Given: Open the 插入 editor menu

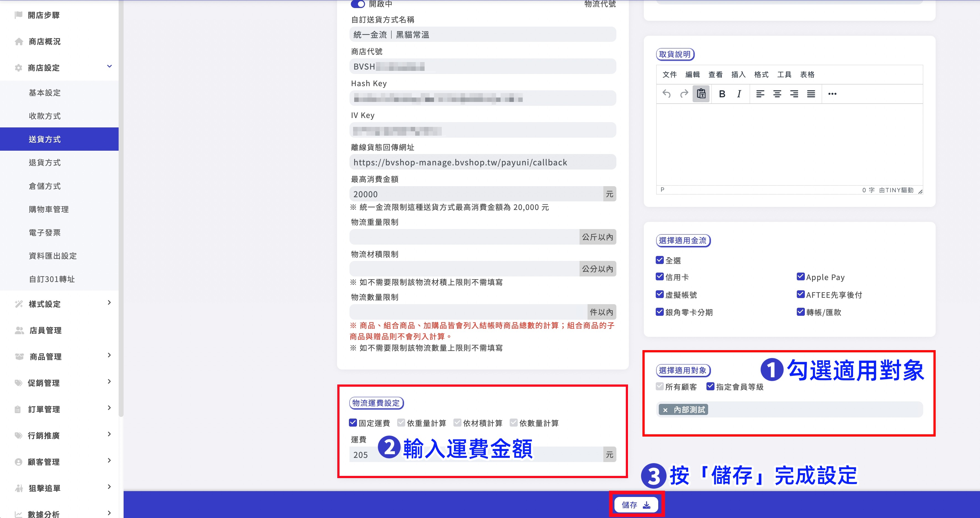Looking at the screenshot, I should [x=738, y=75].
